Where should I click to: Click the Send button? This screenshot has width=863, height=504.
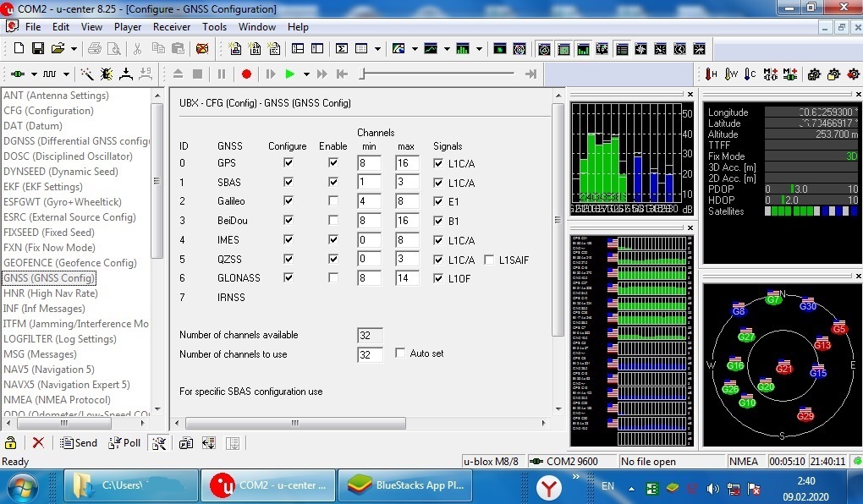click(x=79, y=443)
